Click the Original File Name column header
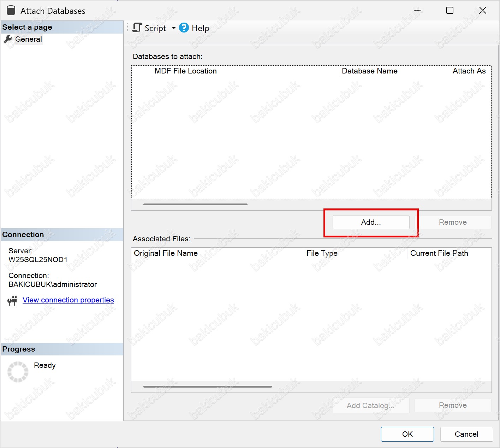The image size is (500, 448). (166, 253)
